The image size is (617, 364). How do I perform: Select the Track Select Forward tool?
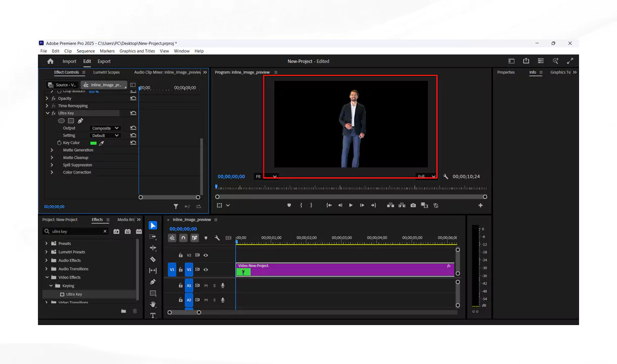153,237
